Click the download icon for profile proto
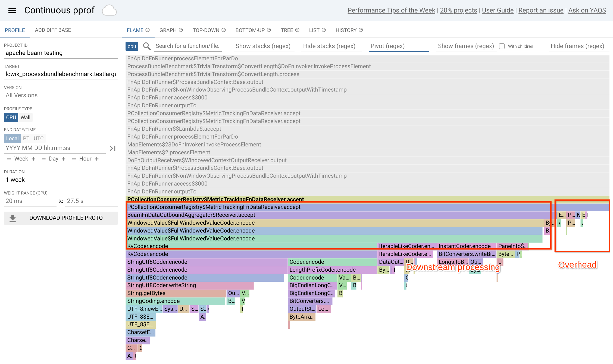 coord(13,218)
